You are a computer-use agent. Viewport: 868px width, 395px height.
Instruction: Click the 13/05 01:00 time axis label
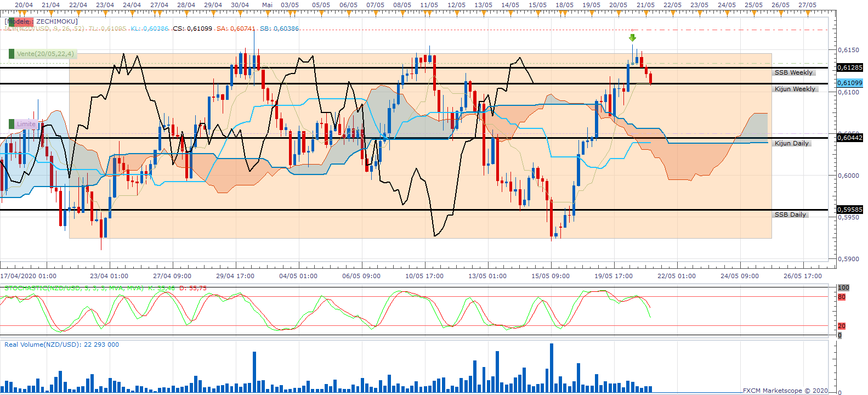tap(487, 276)
